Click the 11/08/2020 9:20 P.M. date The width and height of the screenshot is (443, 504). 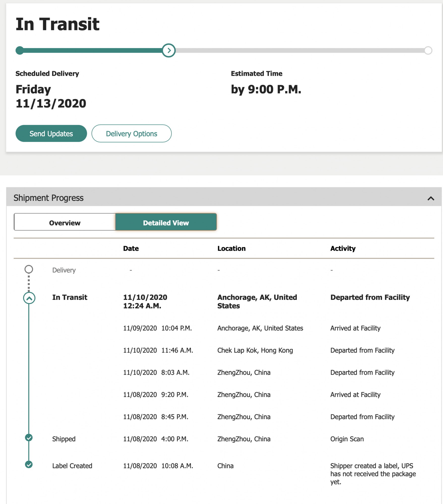point(156,395)
